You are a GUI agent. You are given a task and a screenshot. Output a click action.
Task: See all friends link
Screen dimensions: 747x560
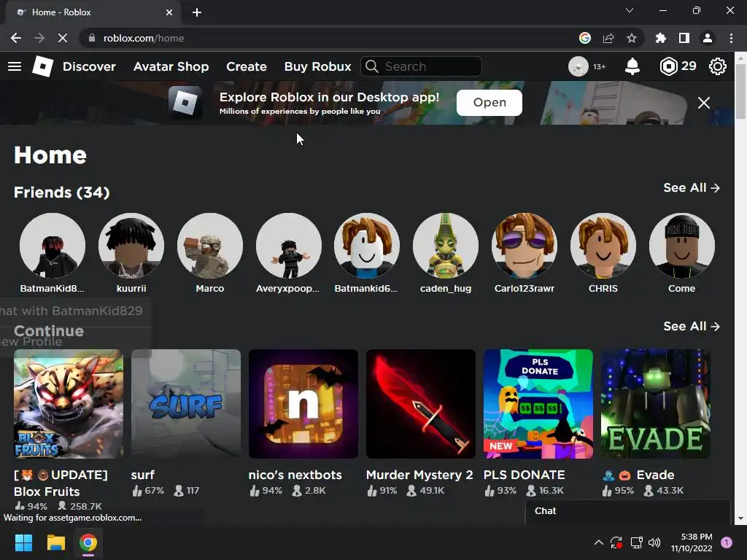tap(692, 187)
